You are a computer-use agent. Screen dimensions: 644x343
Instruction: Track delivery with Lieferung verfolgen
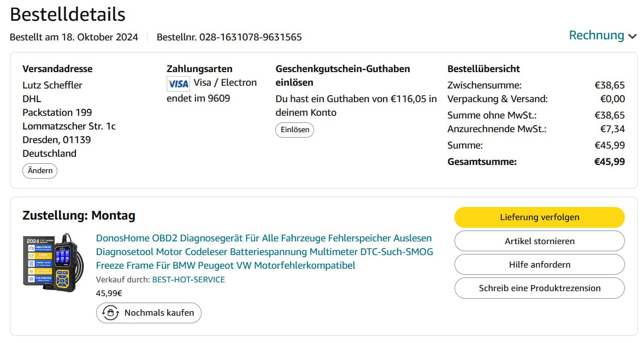tap(539, 217)
